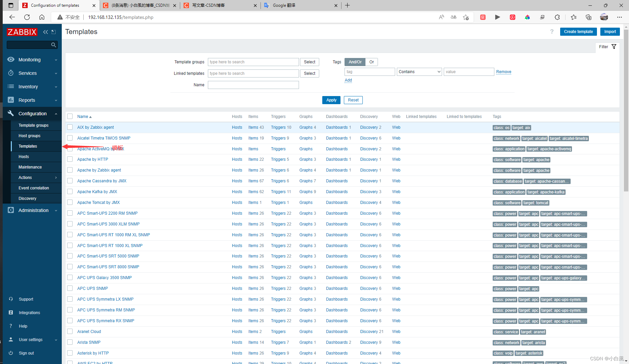Check the Apache by HTTP row checkbox

coord(70,159)
